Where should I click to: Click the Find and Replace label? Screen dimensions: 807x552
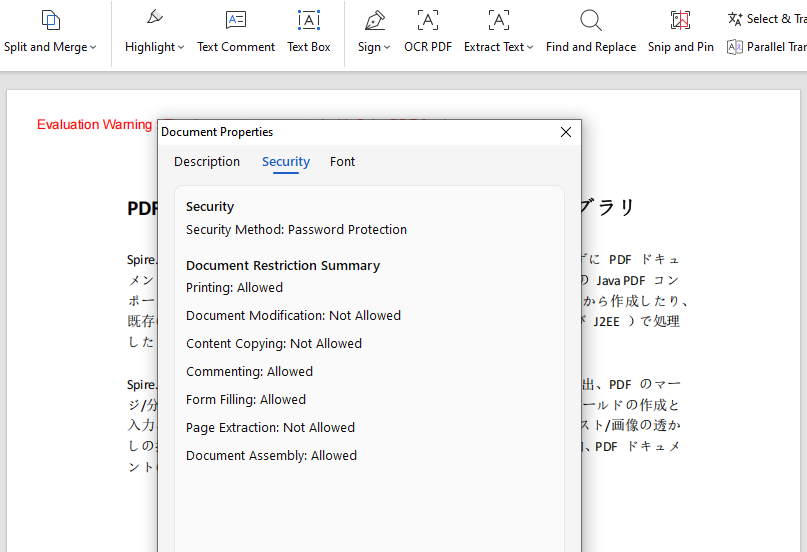591,47
